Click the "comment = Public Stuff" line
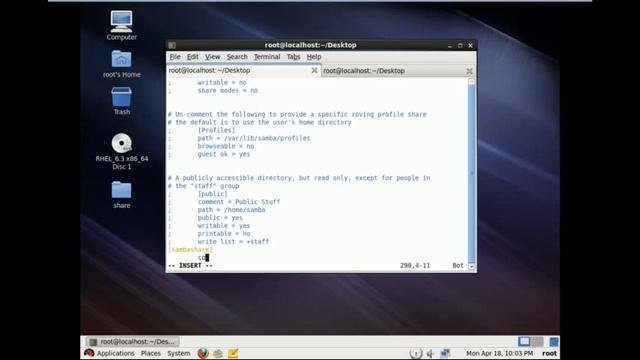Image resolution: width=640 pixels, height=360 pixels. [x=239, y=202]
